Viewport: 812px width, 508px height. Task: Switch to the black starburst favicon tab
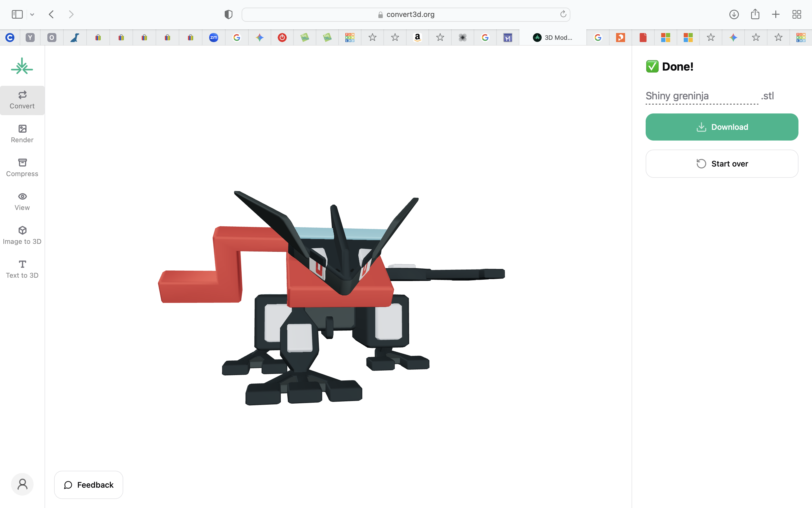click(x=462, y=37)
